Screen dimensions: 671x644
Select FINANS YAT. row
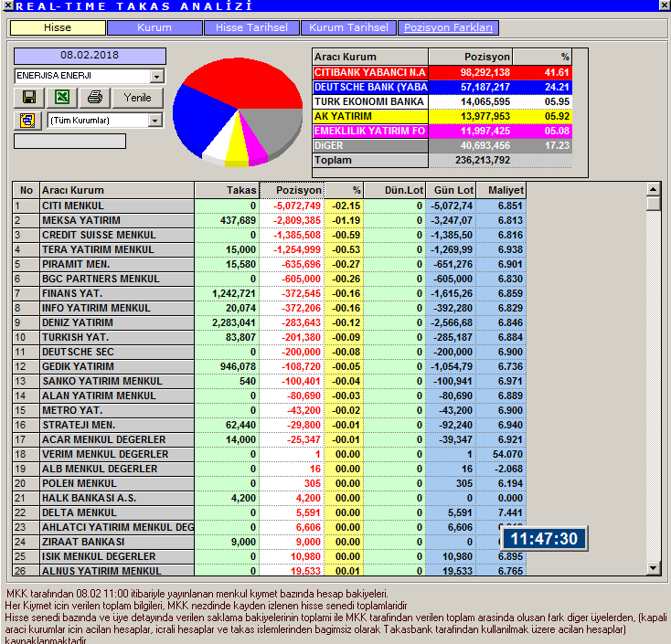270,293
